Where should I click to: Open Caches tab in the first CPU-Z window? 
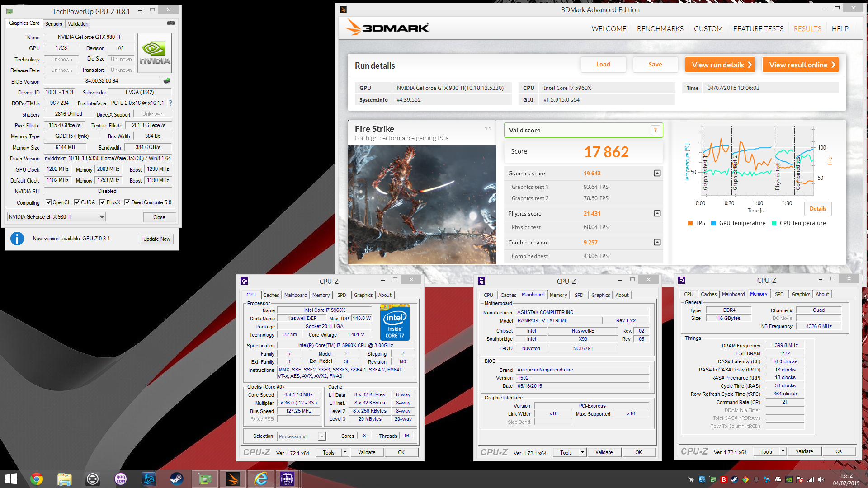coord(271,295)
